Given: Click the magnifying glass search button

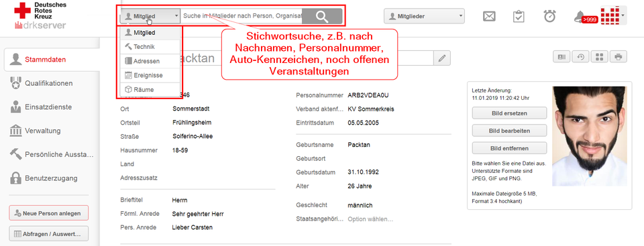Looking at the screenshot, I should point(323,16).
